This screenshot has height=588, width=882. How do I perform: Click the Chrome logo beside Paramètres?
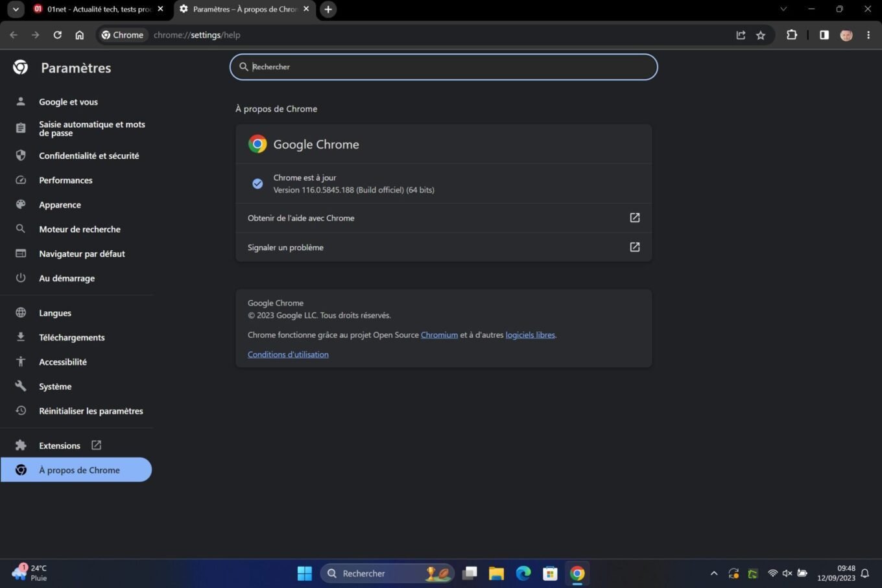(x=21, y=67)
